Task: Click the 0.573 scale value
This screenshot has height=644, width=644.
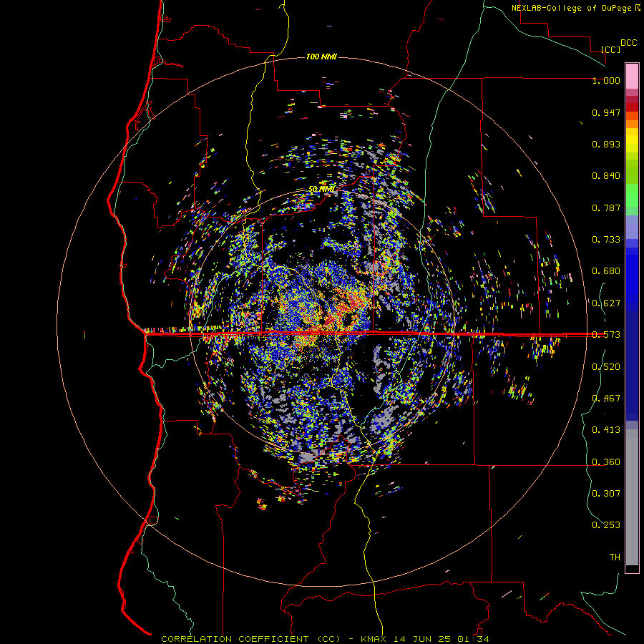Action: (606, 335)
